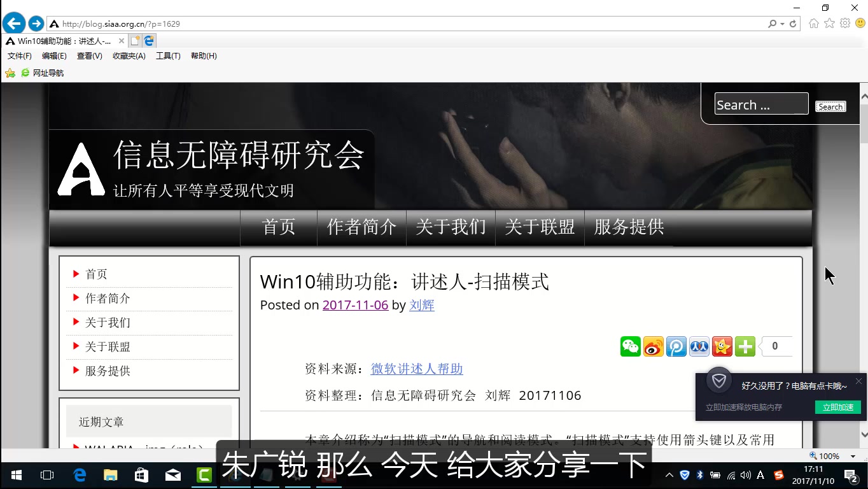Open a new tab with the blank tab button

pos(135,41)
